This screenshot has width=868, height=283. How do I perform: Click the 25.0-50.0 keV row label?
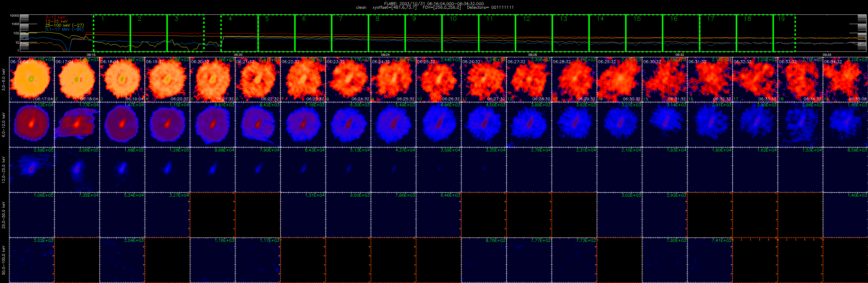tap(4, 215)
